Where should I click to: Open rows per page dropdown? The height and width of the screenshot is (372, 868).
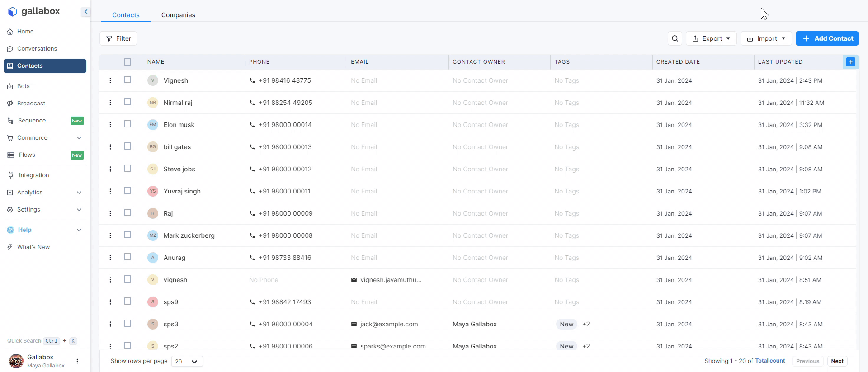pos(187,361)
